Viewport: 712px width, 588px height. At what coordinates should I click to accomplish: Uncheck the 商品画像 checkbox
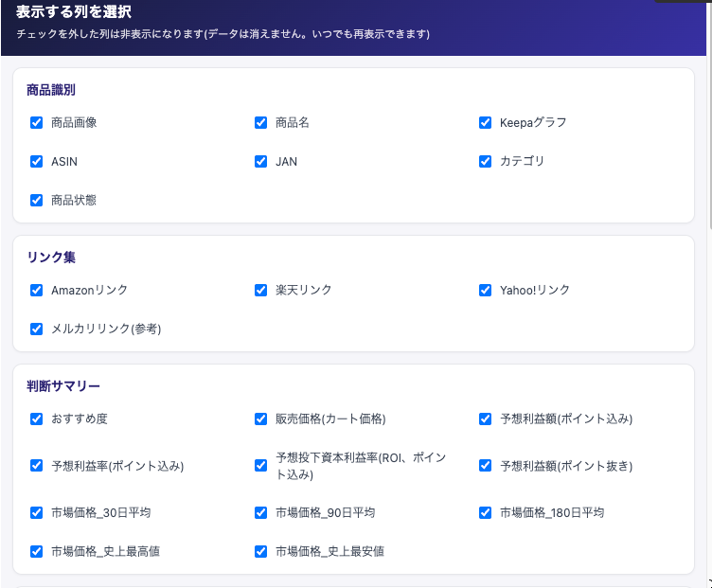point(36,122)
